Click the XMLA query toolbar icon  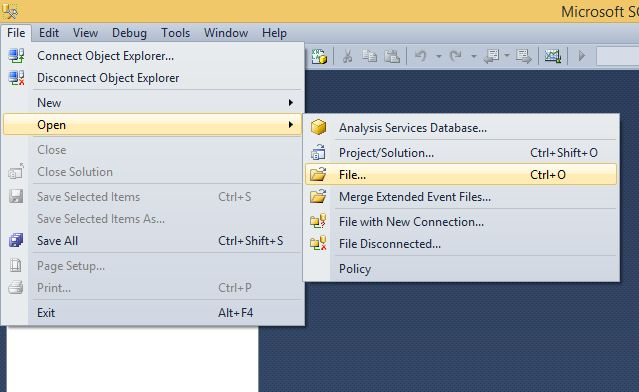click(x=319, y=56)
